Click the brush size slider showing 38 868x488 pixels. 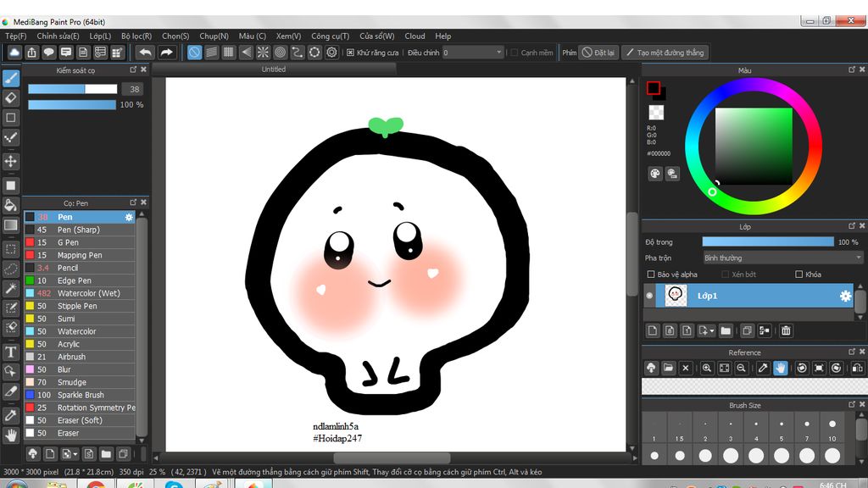[x=73, y=89]
